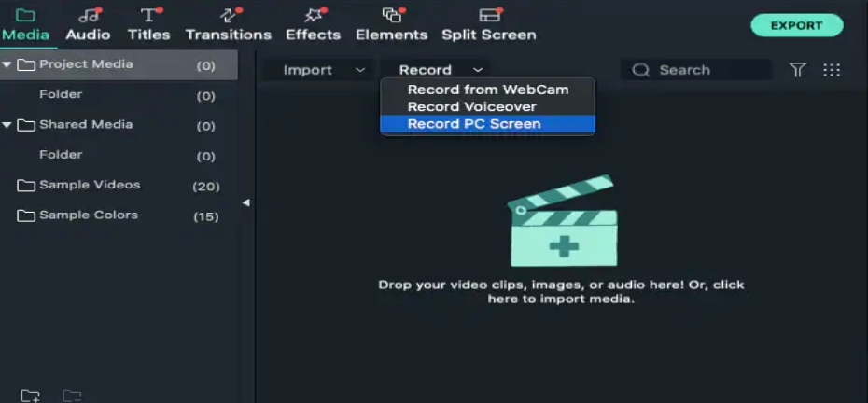Screen dimensions: 868x403
Task: Collapse the Project Media tree
Action: pos(7,64)
